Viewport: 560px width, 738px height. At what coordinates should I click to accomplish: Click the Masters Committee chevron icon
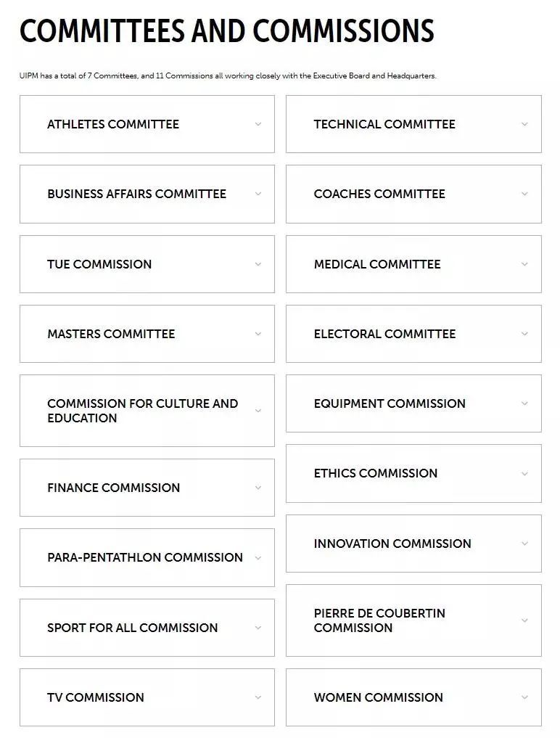[258, 334]
